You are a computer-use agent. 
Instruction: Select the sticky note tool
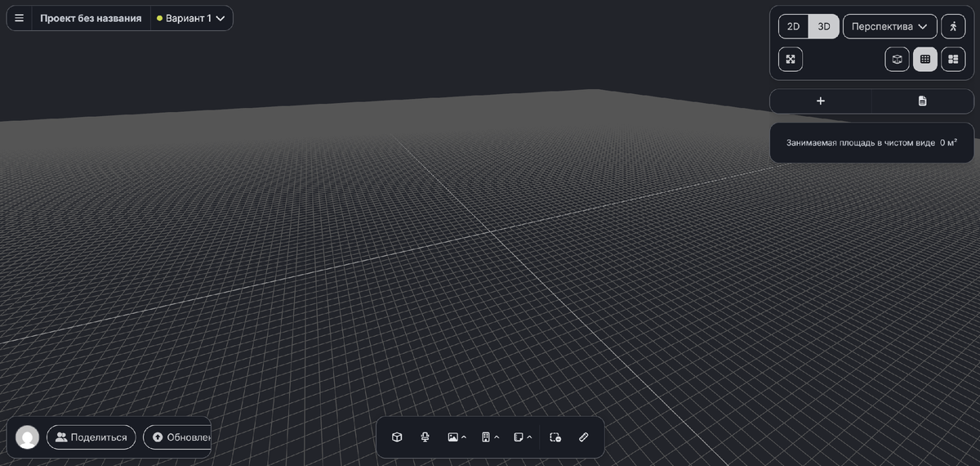pyautogui.click(x=518, y=437)
